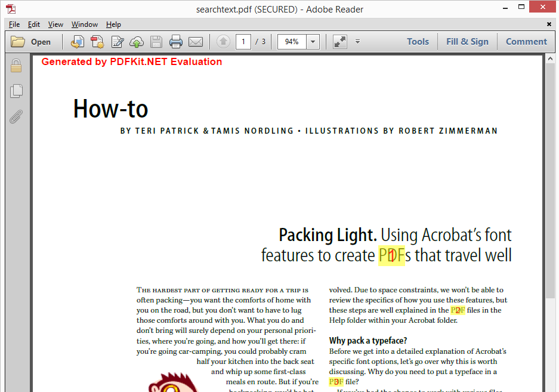Open the Edit menu
The image size is (559, 392).
point(34,24)
